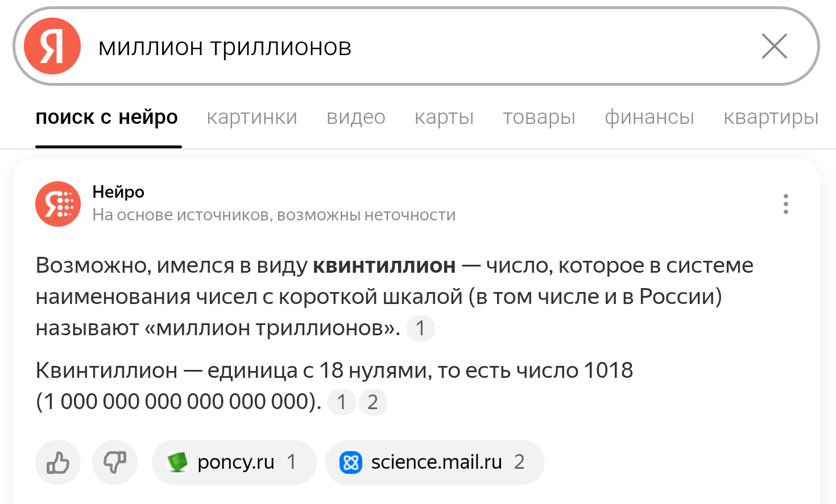Open the three-dot options menu
Screen dimensions: 836x504
click(x=785, y=204)
